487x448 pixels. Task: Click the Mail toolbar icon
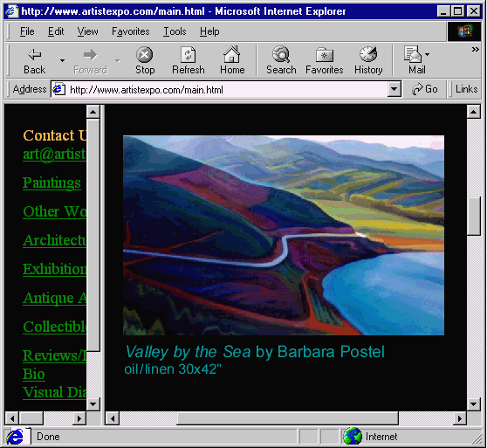coord(413,54)
